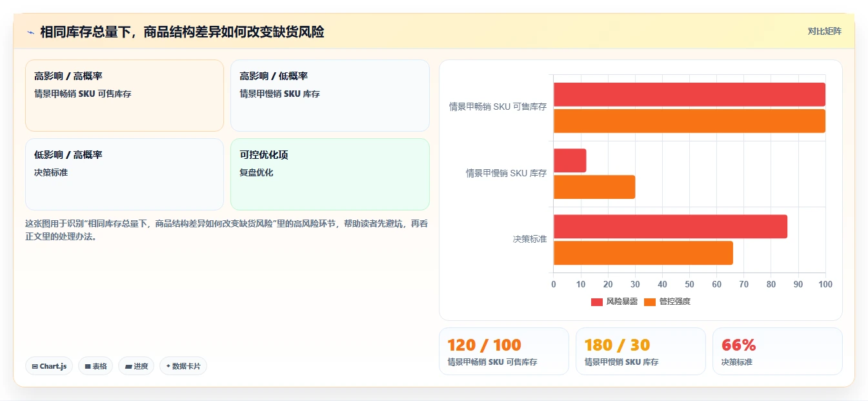
Task: Click the 180 / 30 data card
Action: tap(641, 351)
